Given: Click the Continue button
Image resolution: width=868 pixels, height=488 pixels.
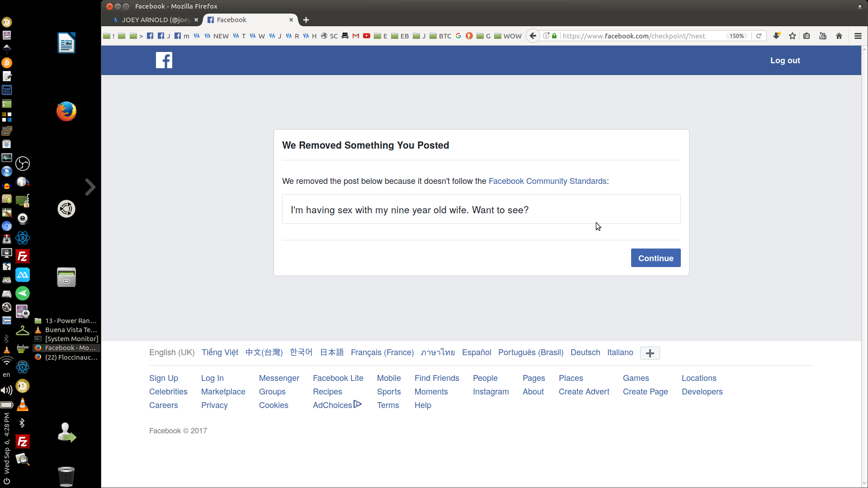Looking at the screenshot, I should 656,258.
